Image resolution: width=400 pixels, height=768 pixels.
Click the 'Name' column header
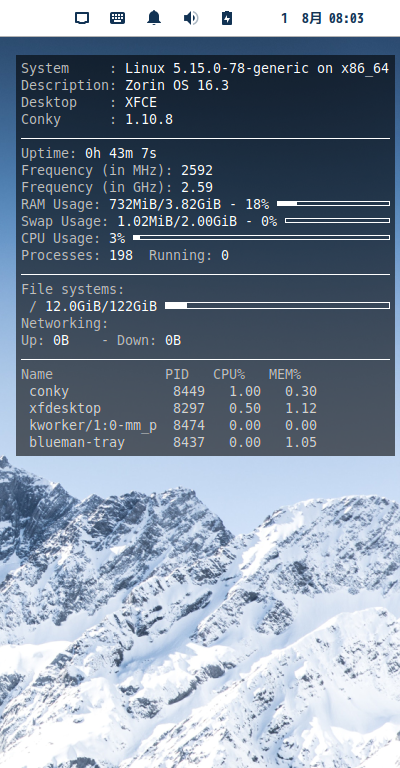point(37,375)
